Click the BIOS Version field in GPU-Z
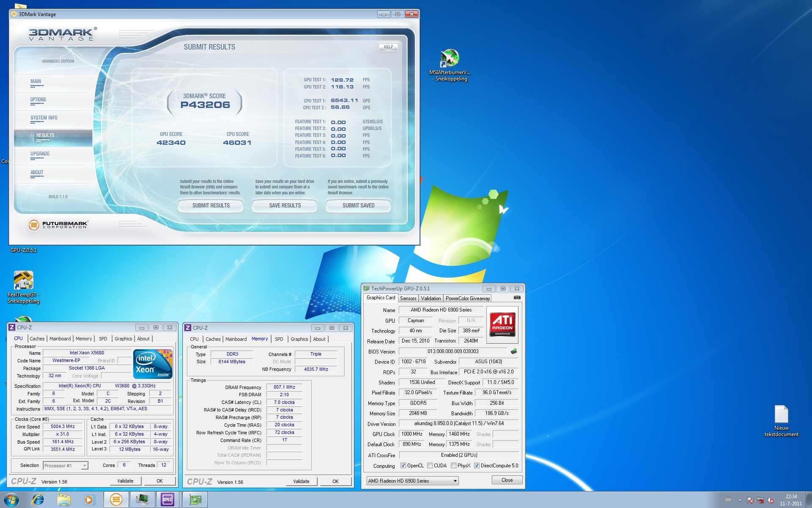This screenshot has height=508, width=812. point(453,351)
